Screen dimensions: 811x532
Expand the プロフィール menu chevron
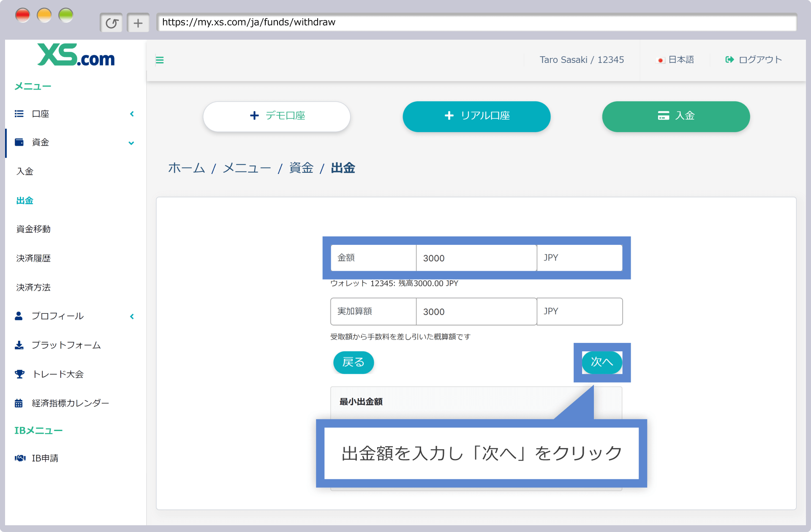tap(132, 316)
